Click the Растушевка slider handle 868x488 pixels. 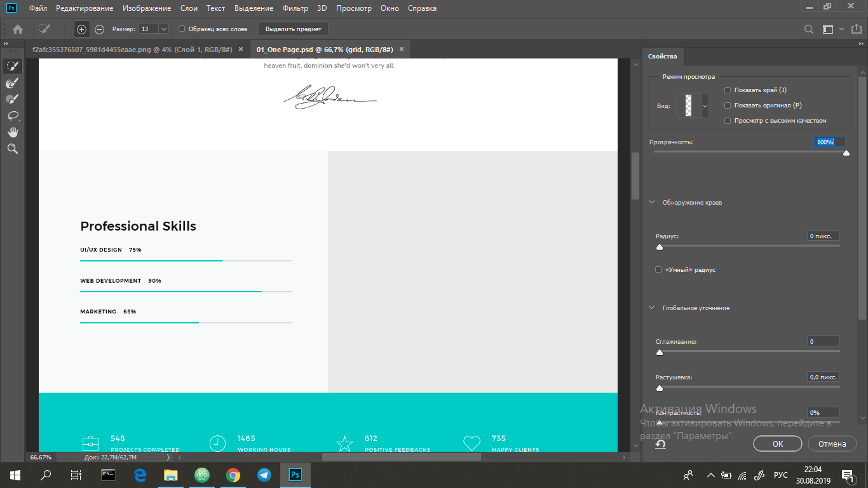(x=659, y=388)
